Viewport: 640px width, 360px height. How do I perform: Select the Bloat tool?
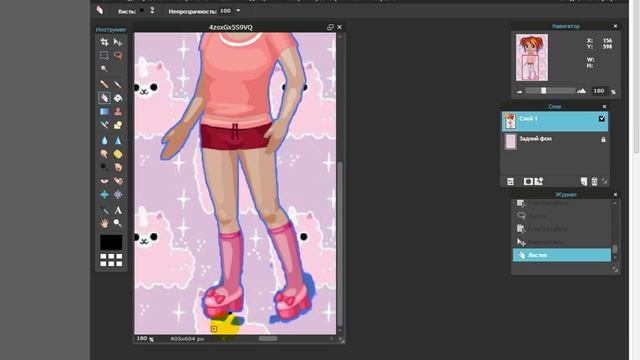pos(104,195)
